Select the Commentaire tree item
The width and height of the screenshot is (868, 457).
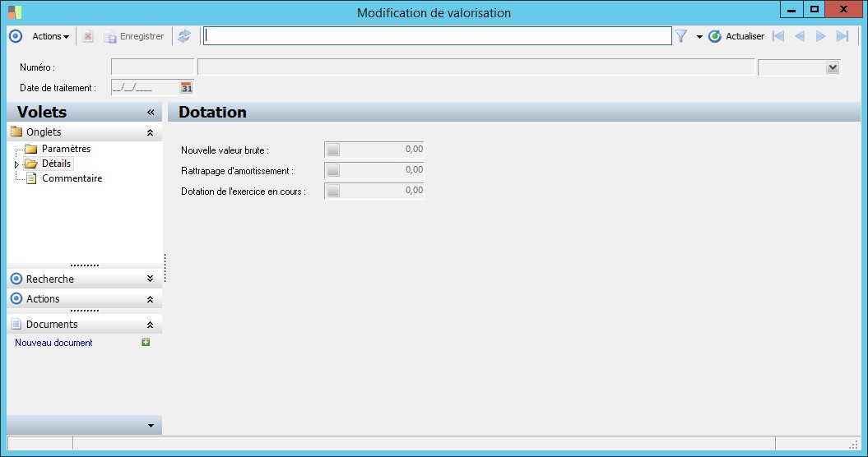[72, 178]
